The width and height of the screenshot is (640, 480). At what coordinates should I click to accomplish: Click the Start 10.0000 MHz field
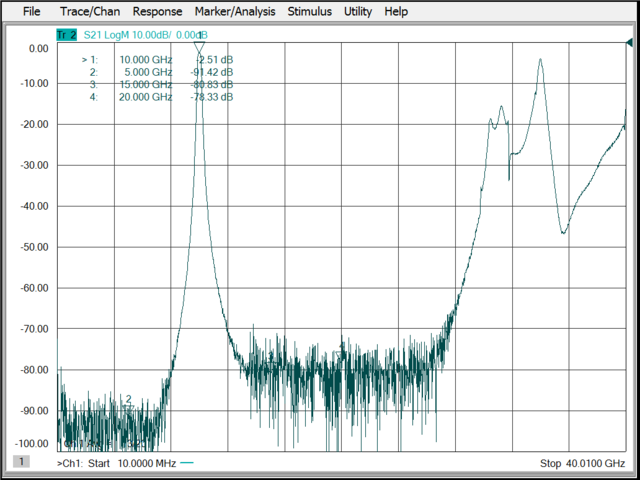[132, 463]
